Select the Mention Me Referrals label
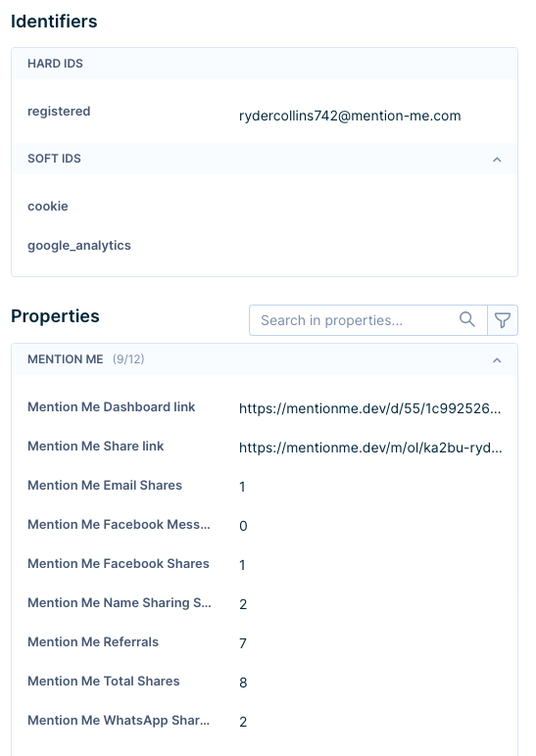Image resolution: width=536 pixels, height=756 pixels. [x=93, y=641]
